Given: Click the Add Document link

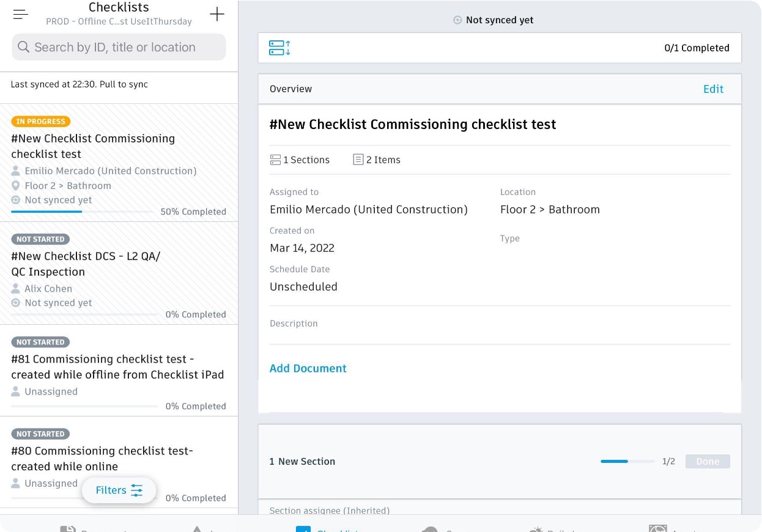Looking at the screenshot, I should point(308,368).
